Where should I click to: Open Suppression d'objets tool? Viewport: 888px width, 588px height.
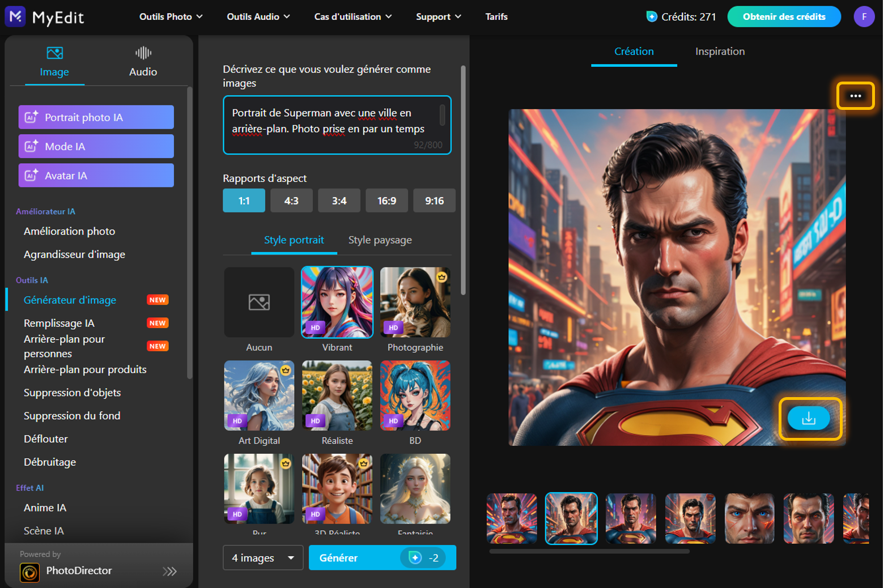[72, 393]
